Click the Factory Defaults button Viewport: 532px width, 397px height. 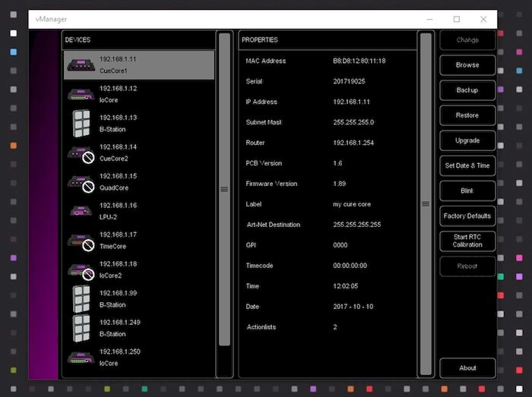tap(467, 216)
